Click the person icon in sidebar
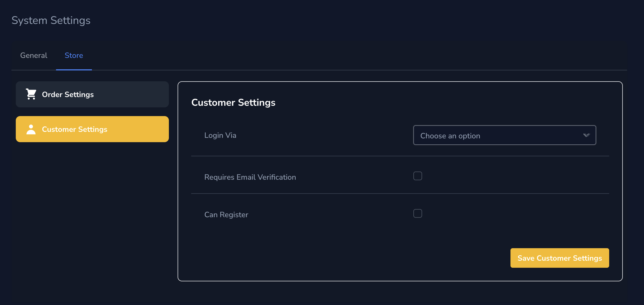 coord(31,129)
